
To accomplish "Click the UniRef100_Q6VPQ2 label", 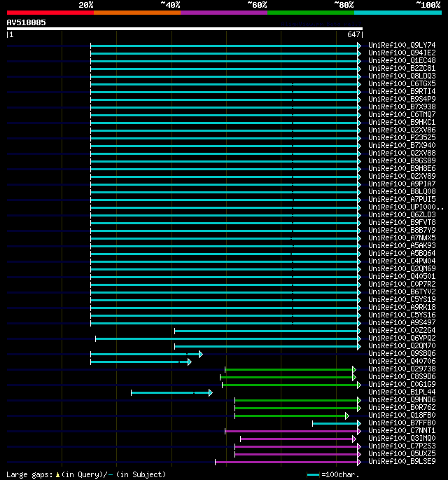I will [x=402, y=338].
